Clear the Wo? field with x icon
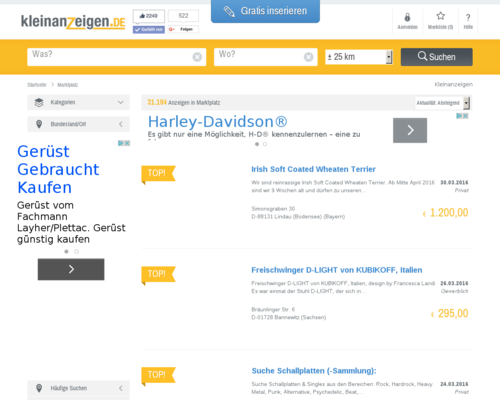Screen dimensions: 500x400 click(x=309, y=57)
